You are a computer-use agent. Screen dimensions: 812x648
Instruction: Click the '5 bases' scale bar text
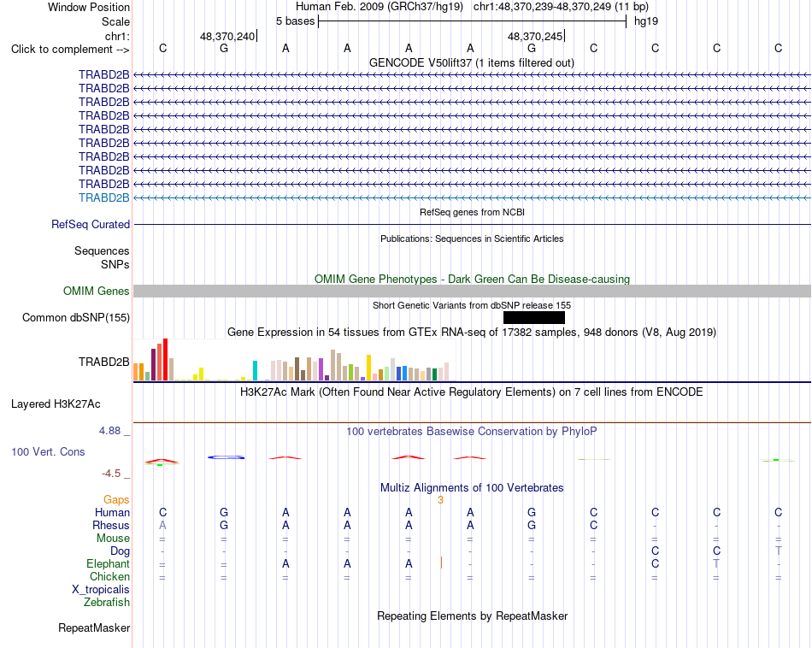pyautogui.click(x=295, y=21)
